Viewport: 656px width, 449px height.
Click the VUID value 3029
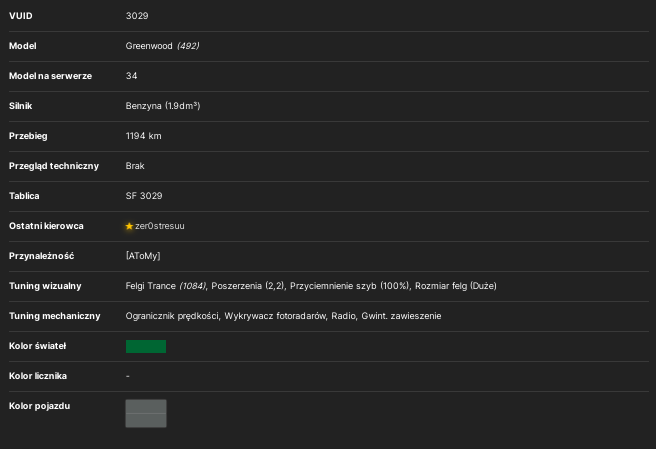(137, 16)
